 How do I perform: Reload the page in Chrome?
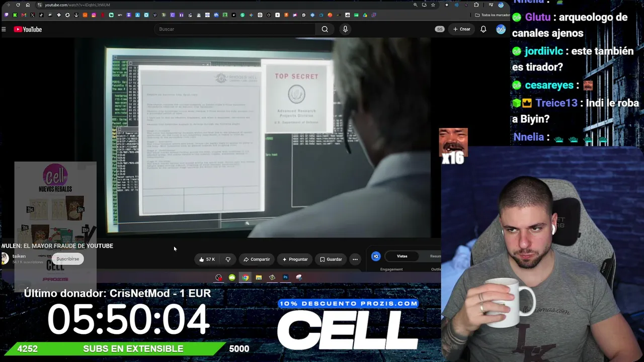[x=18, y=5]
